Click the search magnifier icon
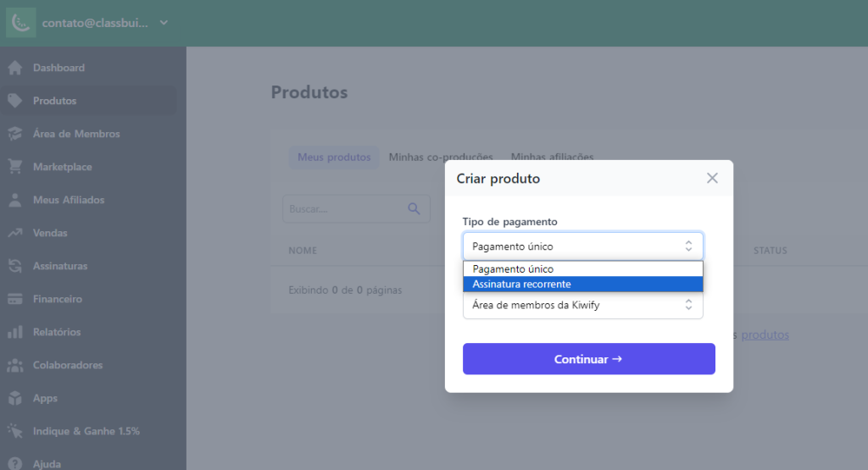This screenshot has height=470, width=868. pos(414,208)
